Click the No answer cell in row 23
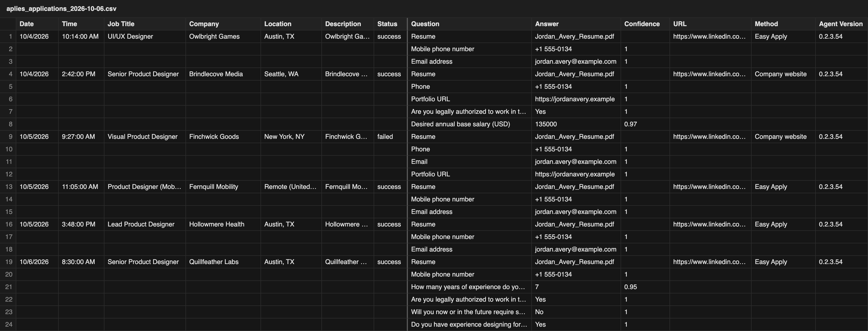 (x=576, y=312)
